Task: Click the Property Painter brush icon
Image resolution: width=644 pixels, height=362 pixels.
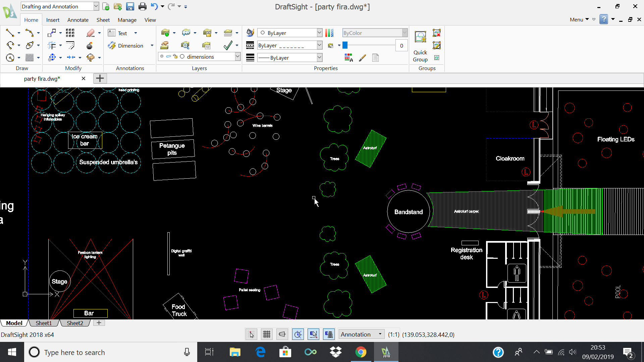Action: 362,58
